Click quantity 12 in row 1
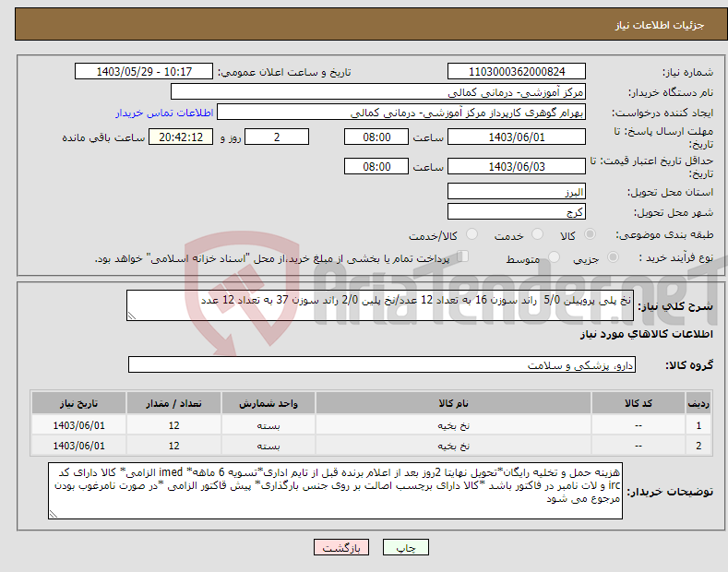Screen dimensions: 728x572 [x=173, y=425]
